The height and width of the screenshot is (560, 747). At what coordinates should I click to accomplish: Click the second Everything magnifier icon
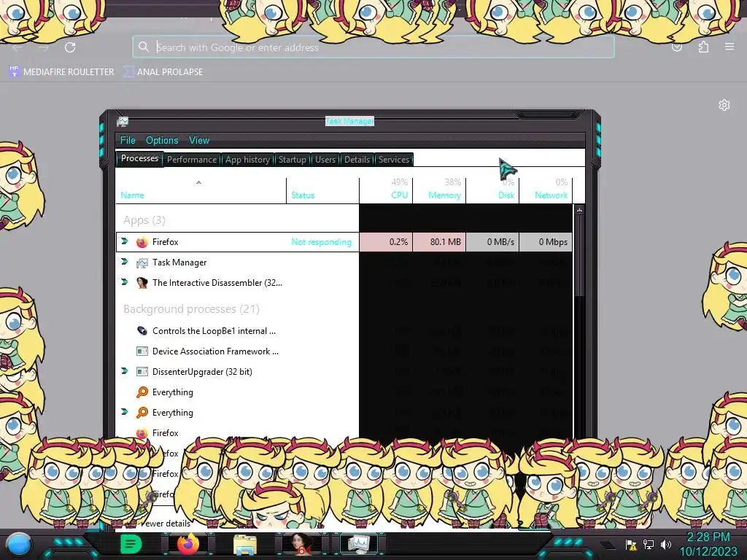142,413
